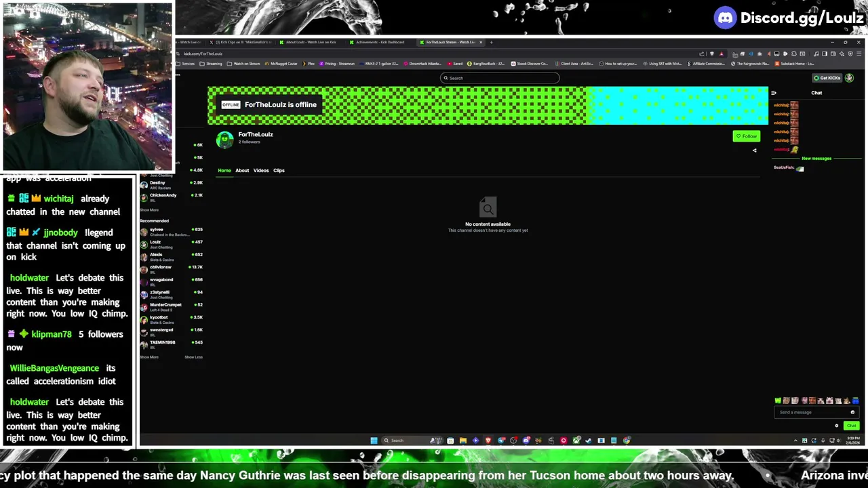The image size is (868, 488).
Task: Open Pricing - Streamrun bookmark
Action: coord(338,64)
